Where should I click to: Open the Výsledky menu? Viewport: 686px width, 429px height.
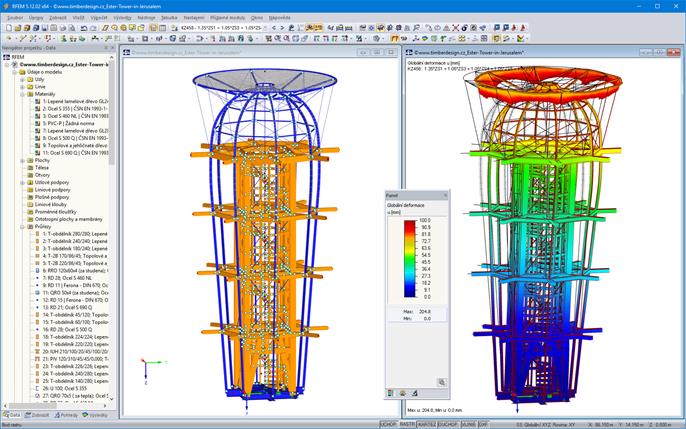122,18
